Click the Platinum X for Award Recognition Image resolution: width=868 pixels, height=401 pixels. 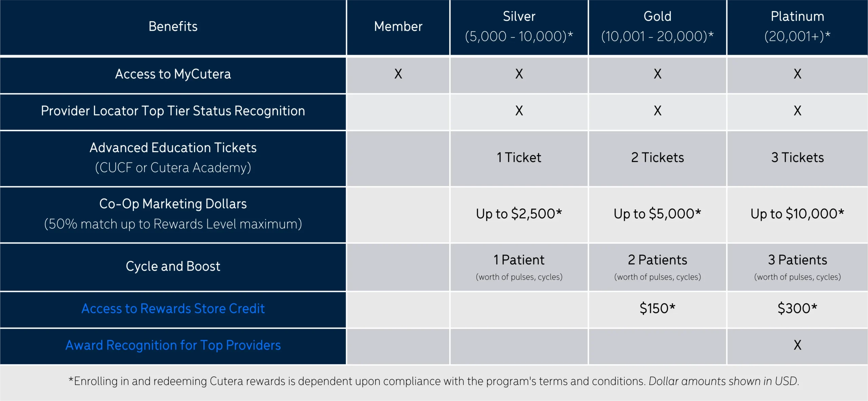coord(797,346)
